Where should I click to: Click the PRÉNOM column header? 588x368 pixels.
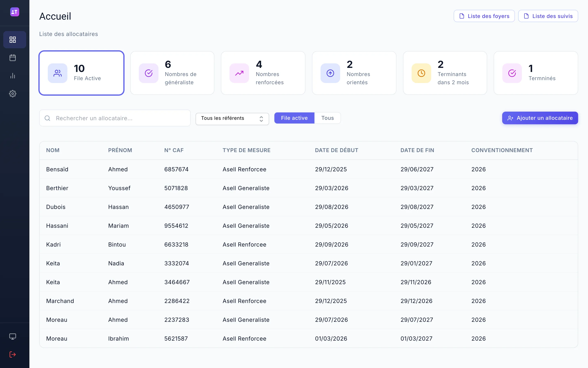pyautogui.click(x=120, y=150)
